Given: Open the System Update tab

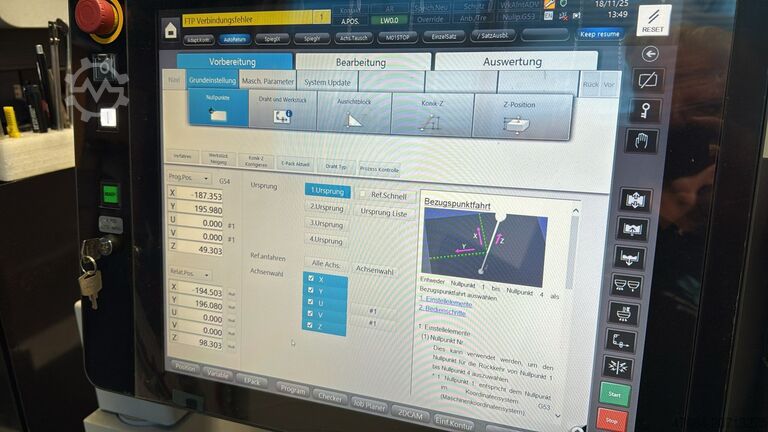Looking at the screenshot, I should point(327,82).
